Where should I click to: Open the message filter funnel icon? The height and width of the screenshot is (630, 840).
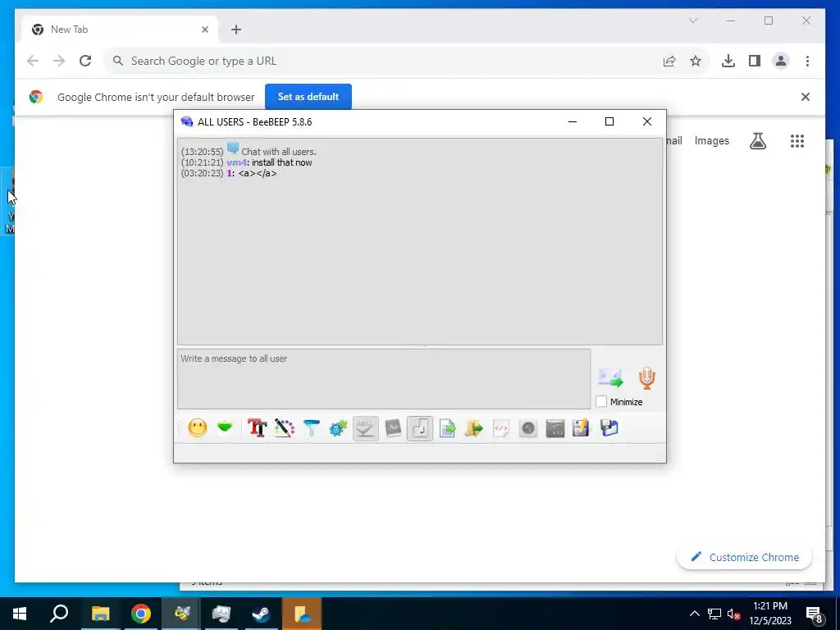(311, 428)
